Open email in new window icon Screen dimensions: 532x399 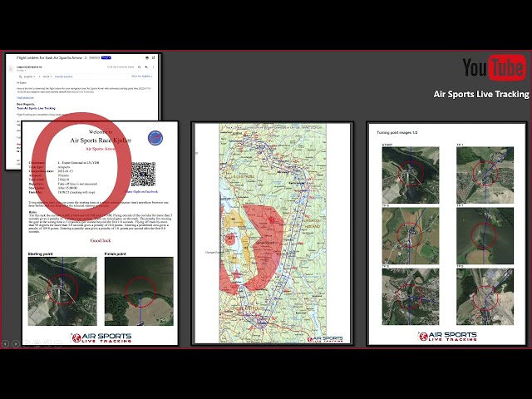[153, 57]
